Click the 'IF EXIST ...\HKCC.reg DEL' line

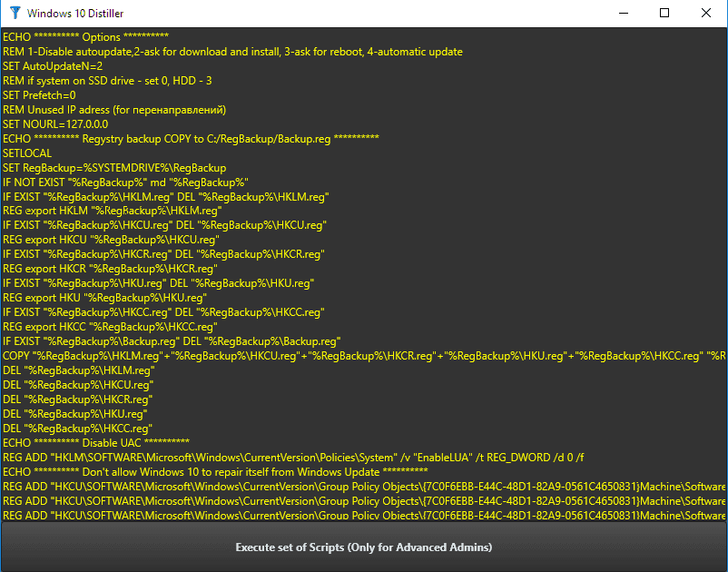coord(163,312)
